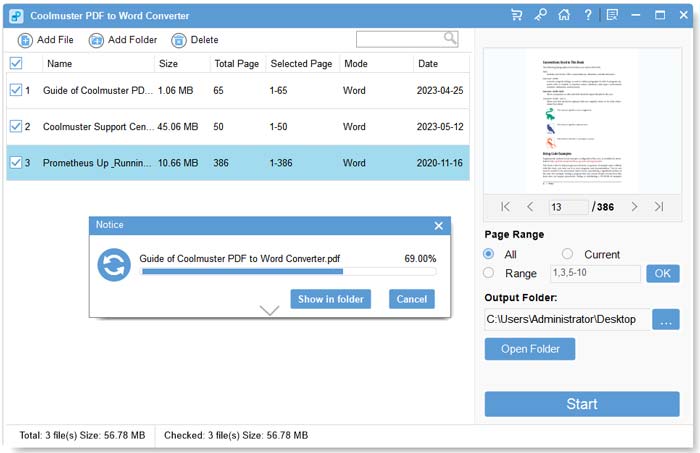Click the Start conversion button
The height and width of the screenshot is (453, 700).
(582, 404)
